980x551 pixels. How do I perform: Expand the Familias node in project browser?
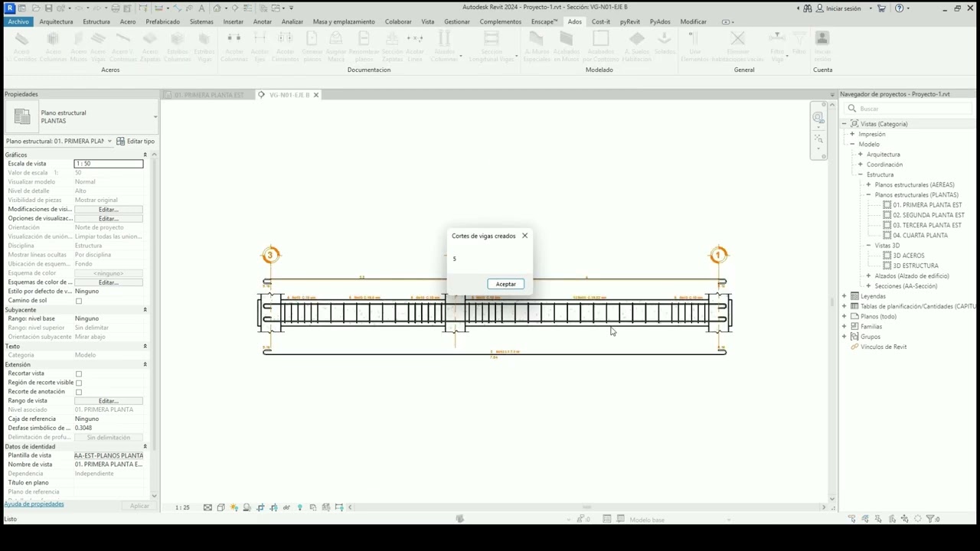844,327
